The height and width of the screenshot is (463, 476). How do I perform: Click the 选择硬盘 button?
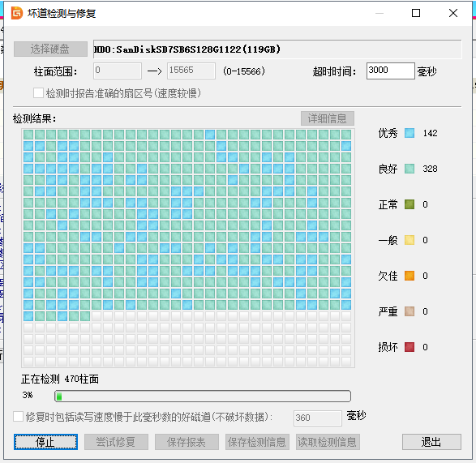coord(50,49)
